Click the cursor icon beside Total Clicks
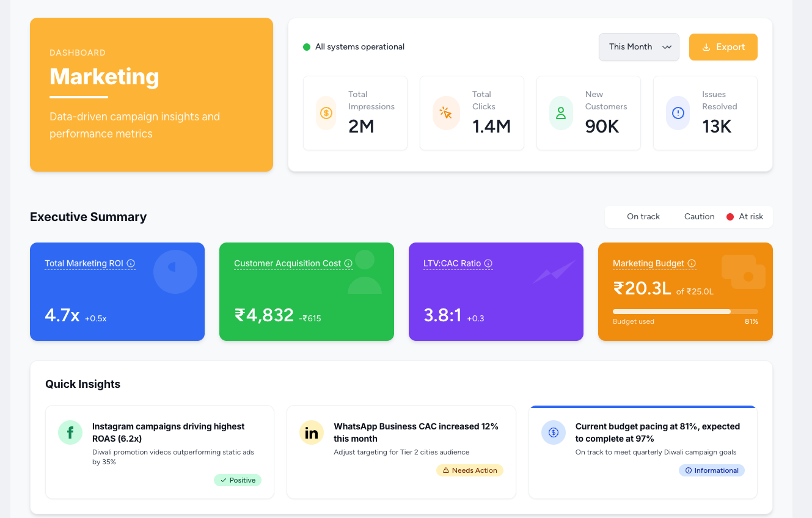 (x=446, y=113)
